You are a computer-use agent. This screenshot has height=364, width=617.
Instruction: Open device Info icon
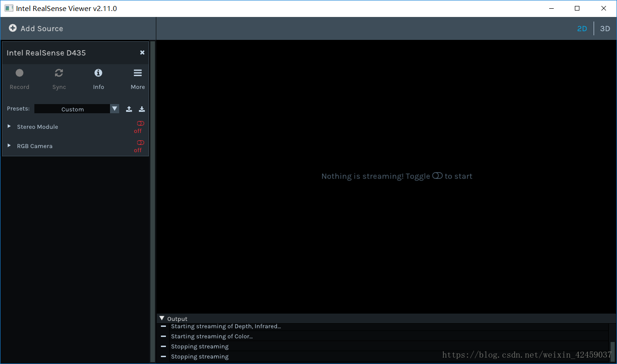99,73
